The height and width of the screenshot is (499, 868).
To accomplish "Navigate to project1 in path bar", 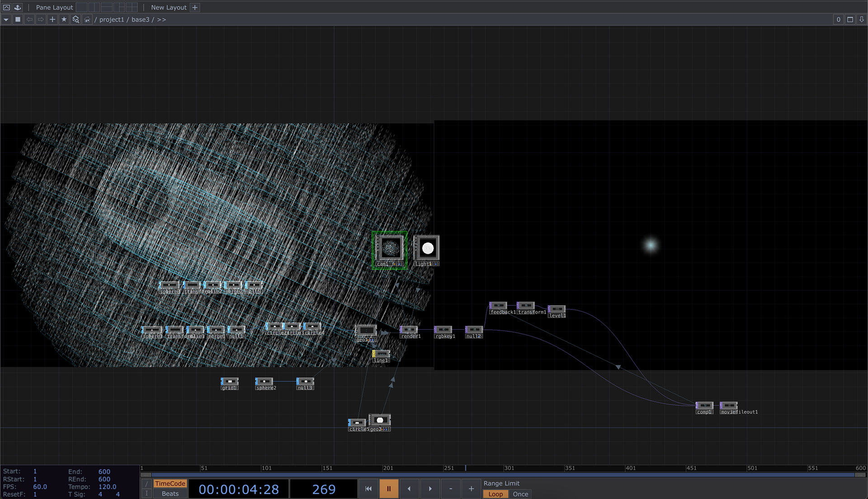I will [111, 19].
